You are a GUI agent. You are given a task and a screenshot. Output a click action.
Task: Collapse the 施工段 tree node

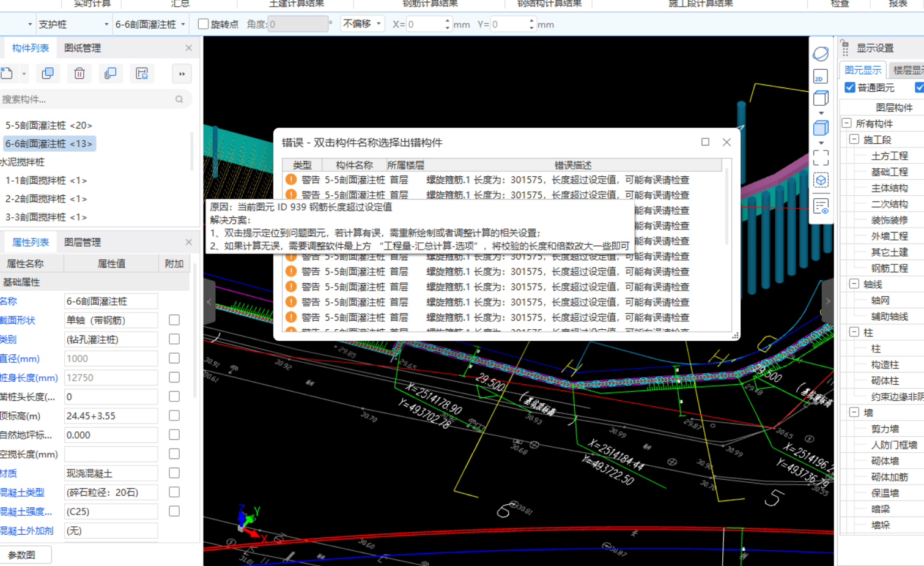(x=854, y=140)
